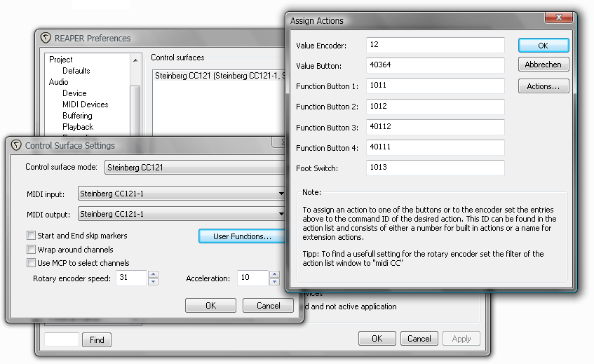Screen dimensions: 594x364
Task: Click OK in the REAPER Preferences window
Action: pos(377,339)
